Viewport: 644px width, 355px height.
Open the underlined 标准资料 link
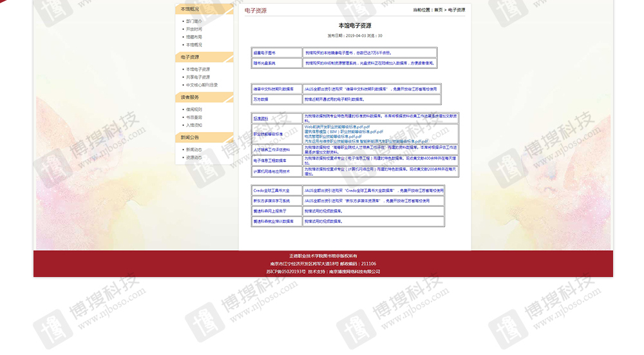click(x=261, y=119)
